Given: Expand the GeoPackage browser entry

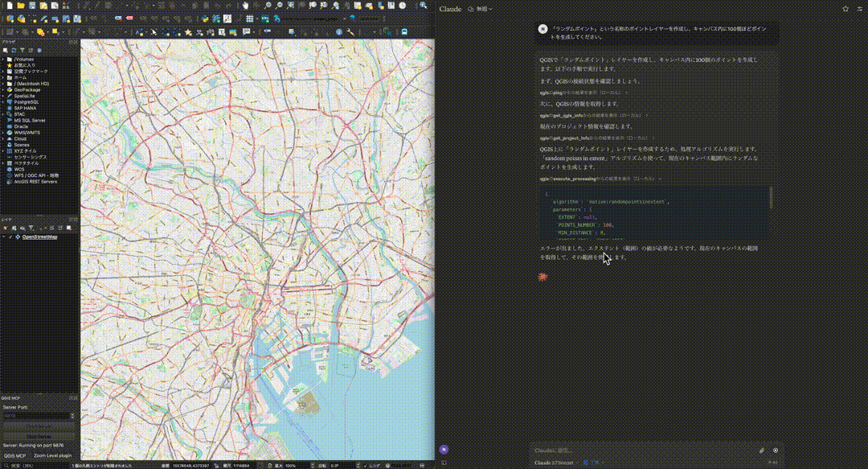Looking at the screenshot, I should 3,89.
